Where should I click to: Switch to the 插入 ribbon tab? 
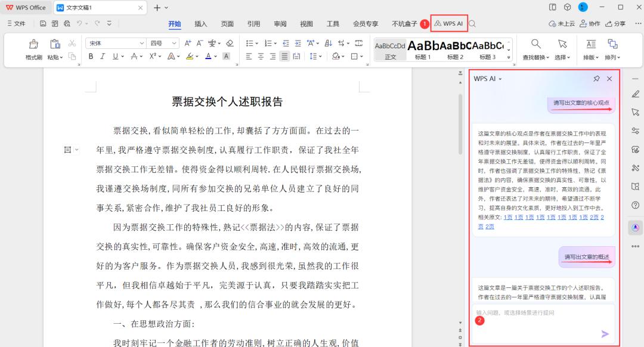click(201, 24)
